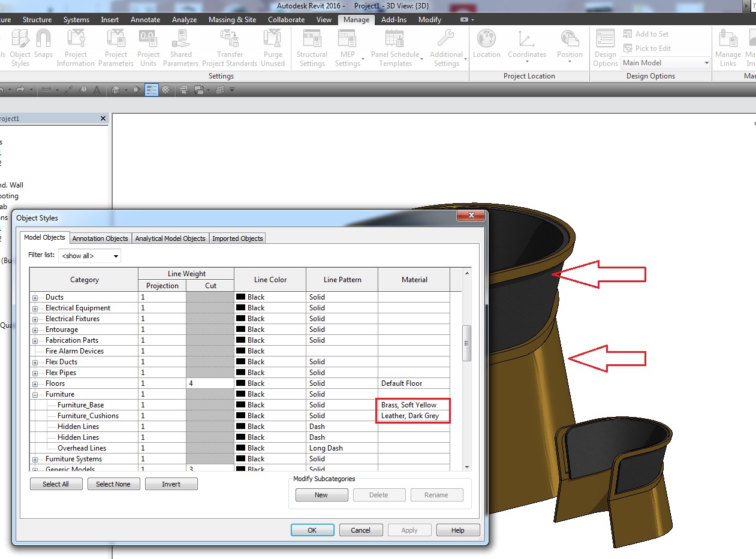Viewport: 756px width, 559px height.
Task: Open the Customize Quick Access Toolbar arrow
Action: [232, 90]
